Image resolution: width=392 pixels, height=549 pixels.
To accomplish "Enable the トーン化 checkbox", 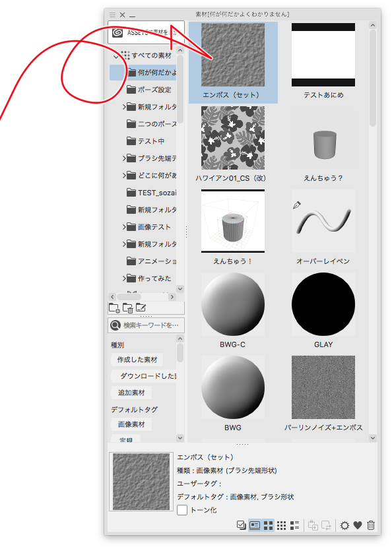I will (x=182, y=510).
